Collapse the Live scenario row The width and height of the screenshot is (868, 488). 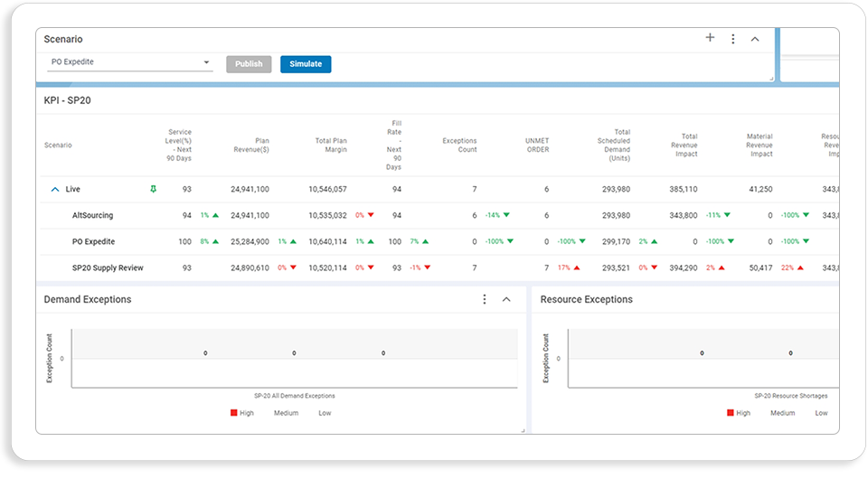pos(55,189)
